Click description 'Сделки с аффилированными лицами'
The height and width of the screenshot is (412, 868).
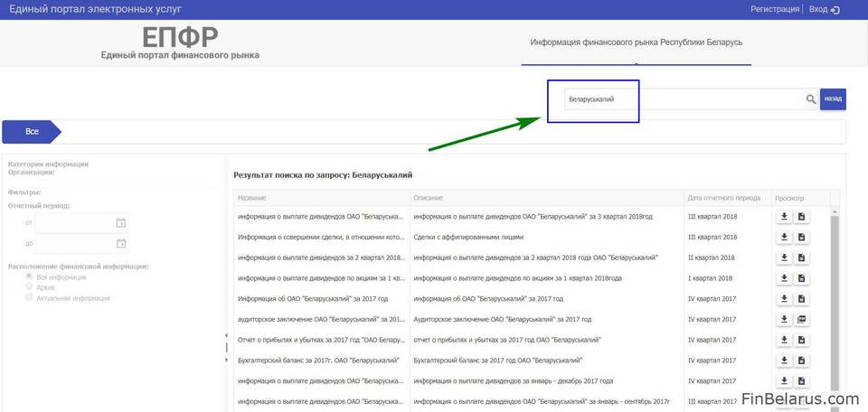coord(468,238)
